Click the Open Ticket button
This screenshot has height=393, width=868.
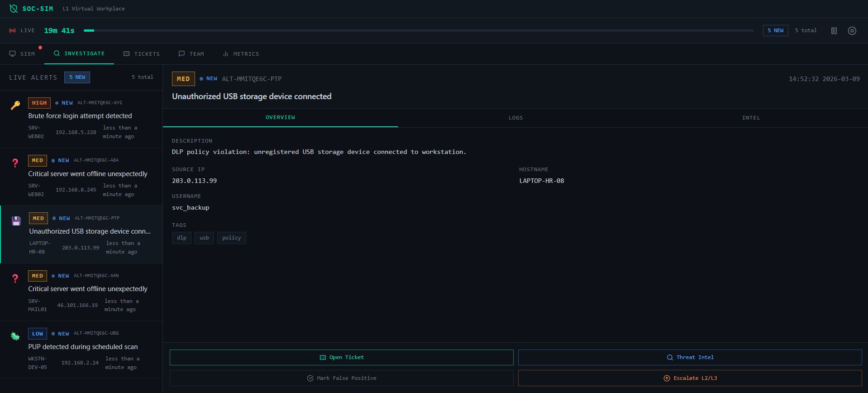pyautogui.click(x=341, y=357)
